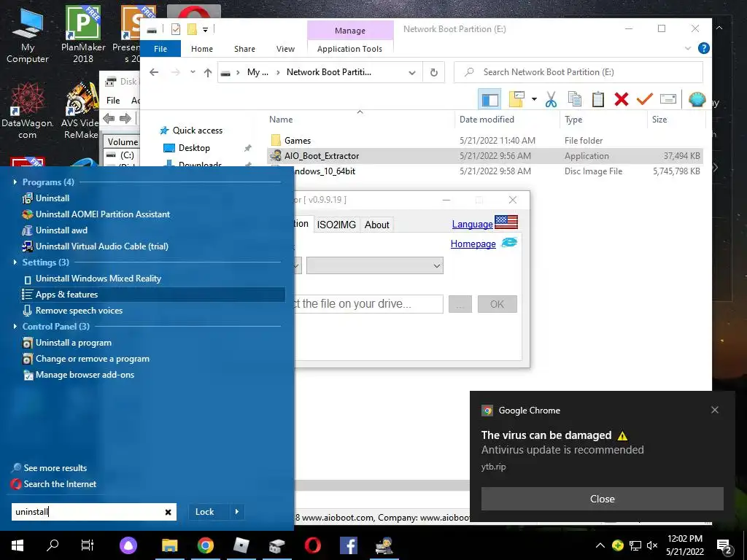Click the blue shell icon in Explorer toolbar

[697, 99]
